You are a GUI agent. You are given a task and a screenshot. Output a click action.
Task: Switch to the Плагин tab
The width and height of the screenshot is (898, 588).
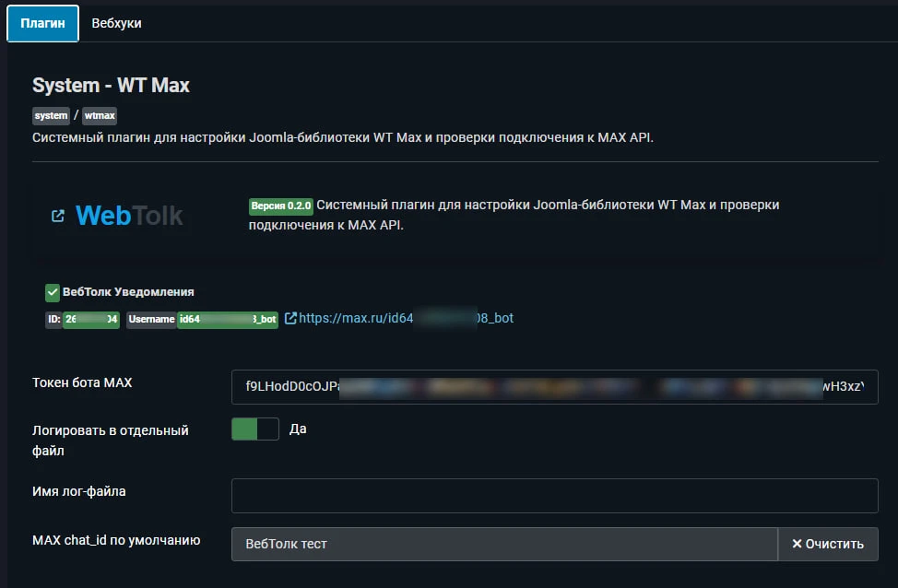click(x=43, y=23)
